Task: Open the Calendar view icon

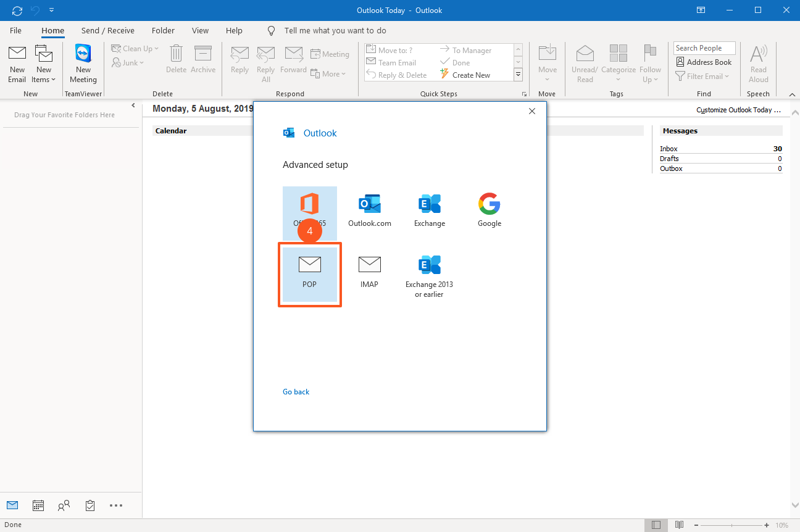Action: pos(38,505)
